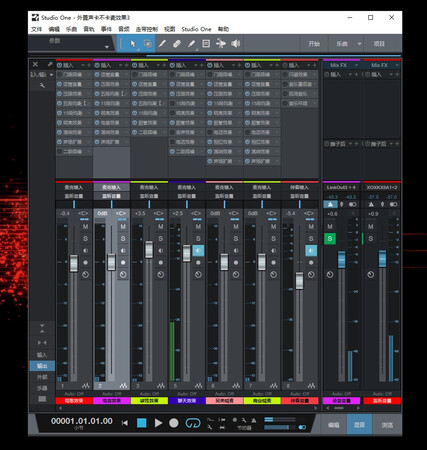Image resolution: width=427 pixels, height=450 pixels.
Task: Switch to the 开始 page tab
Action: pyautogui.click(x=314, y=44)
